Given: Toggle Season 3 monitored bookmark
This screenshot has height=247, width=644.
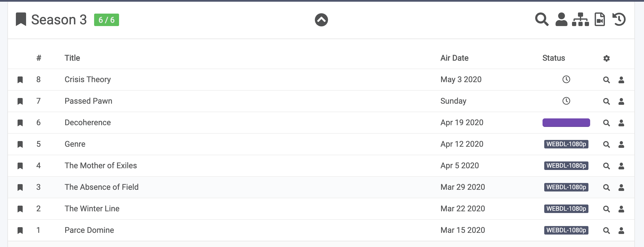Looking at the screenshot, I should 21,20.
